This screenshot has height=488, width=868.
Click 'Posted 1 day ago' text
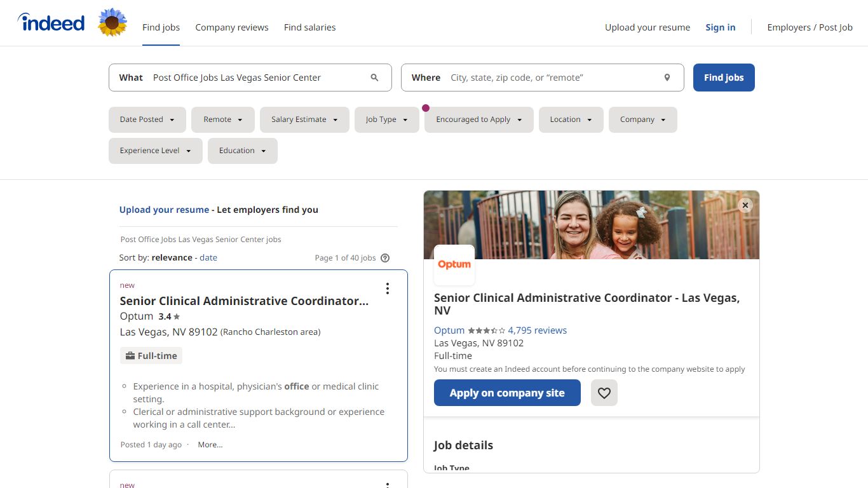click(x=151, y=445)
